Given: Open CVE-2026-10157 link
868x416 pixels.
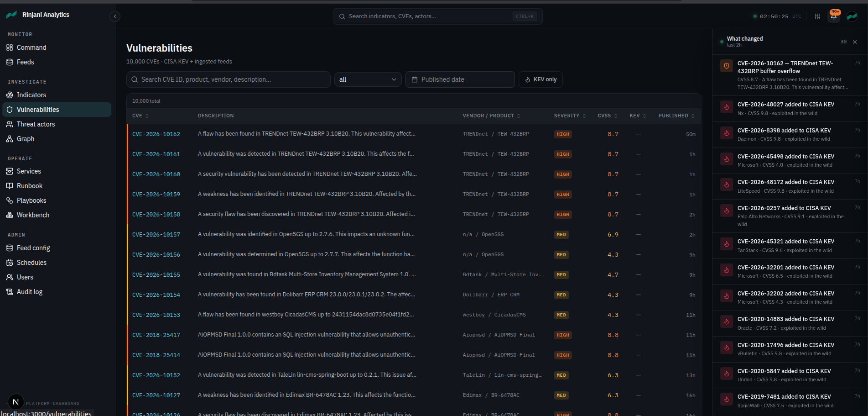Looking at the screenshot, I should point(156,235).
